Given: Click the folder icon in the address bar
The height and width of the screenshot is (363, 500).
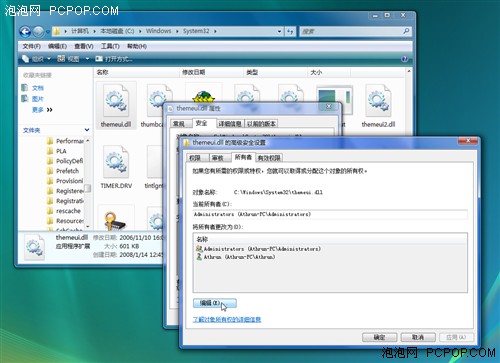Looking at the screenshot, I should [57, 31].
